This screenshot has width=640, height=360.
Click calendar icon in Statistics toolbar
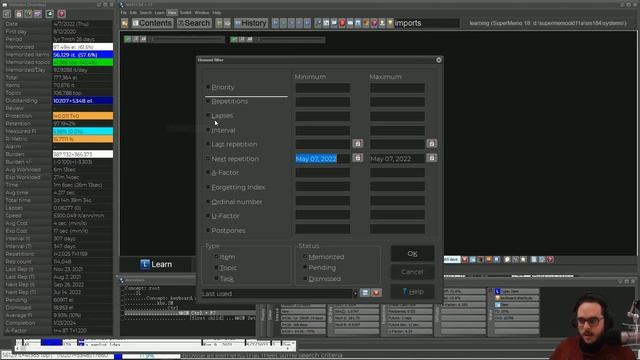pos(18,14)
